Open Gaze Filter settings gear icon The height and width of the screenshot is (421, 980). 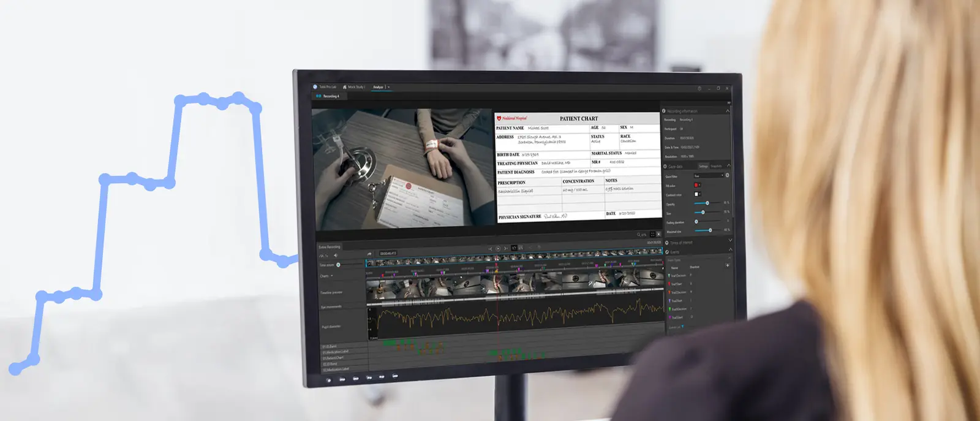pos(727,175)
